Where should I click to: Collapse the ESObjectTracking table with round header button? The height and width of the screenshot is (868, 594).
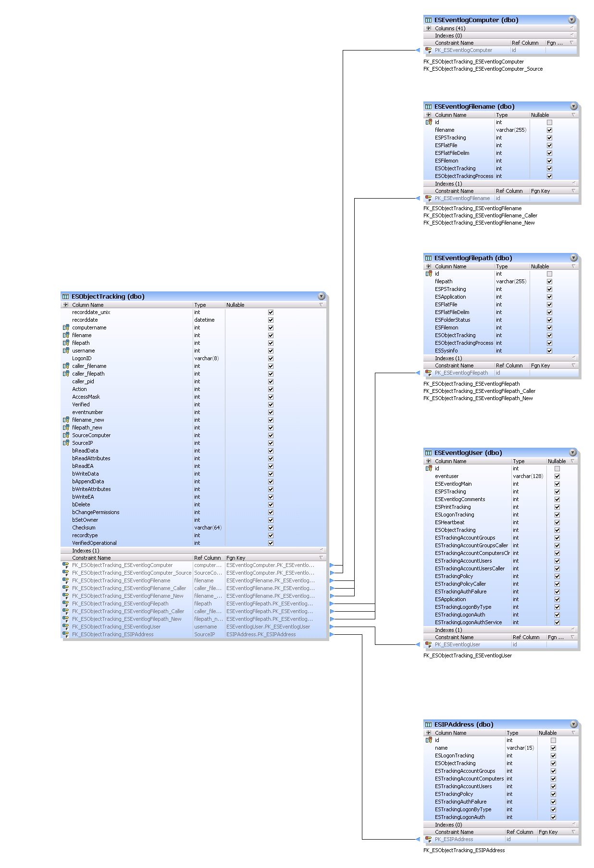coord(322,296)
